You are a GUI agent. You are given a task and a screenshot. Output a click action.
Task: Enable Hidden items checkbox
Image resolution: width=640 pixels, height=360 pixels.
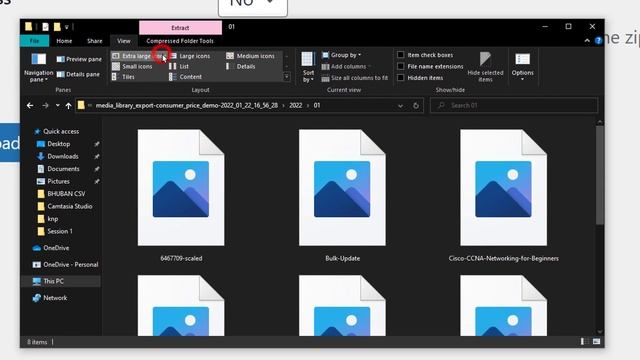pos(420,78)
